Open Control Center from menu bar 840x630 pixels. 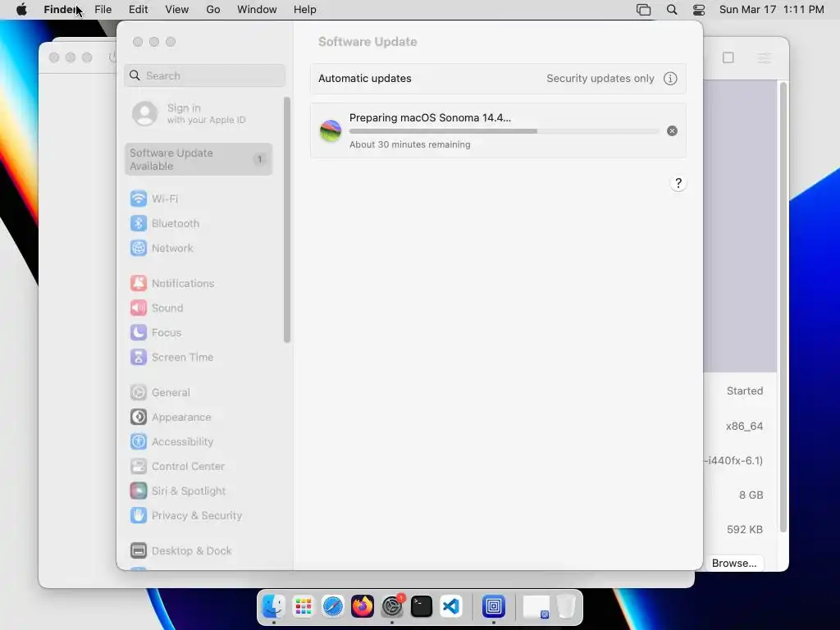(699, 10)
